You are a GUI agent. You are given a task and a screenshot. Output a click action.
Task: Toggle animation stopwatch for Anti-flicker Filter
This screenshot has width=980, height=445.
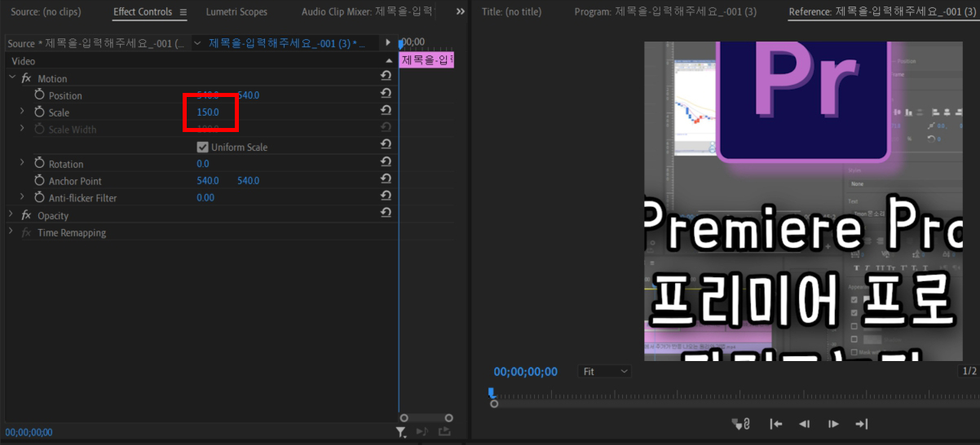click(39, 197)
